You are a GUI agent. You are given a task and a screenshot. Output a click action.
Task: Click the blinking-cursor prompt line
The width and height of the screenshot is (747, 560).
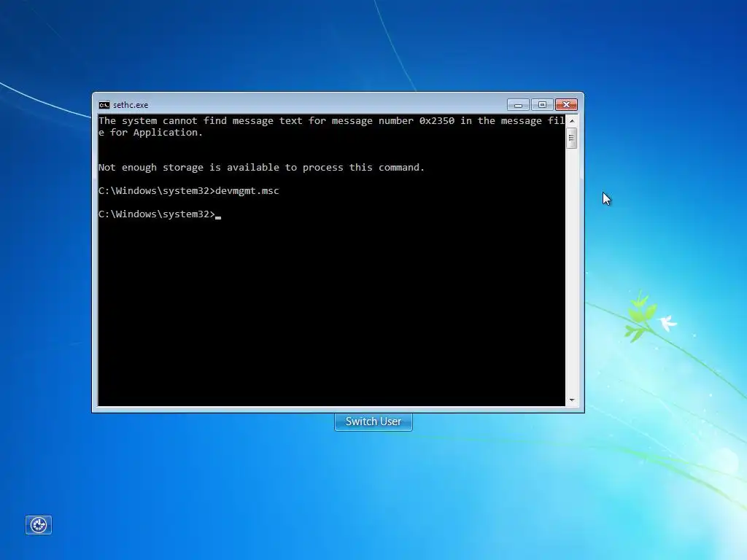(160, 214)
